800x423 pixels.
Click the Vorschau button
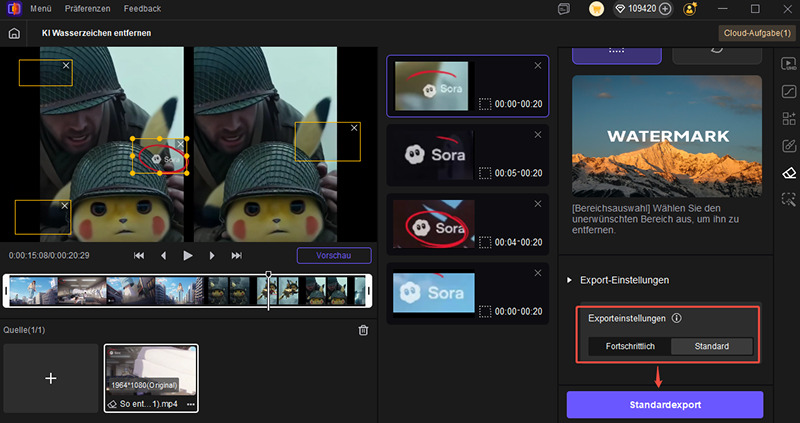(x=334, y=256)
